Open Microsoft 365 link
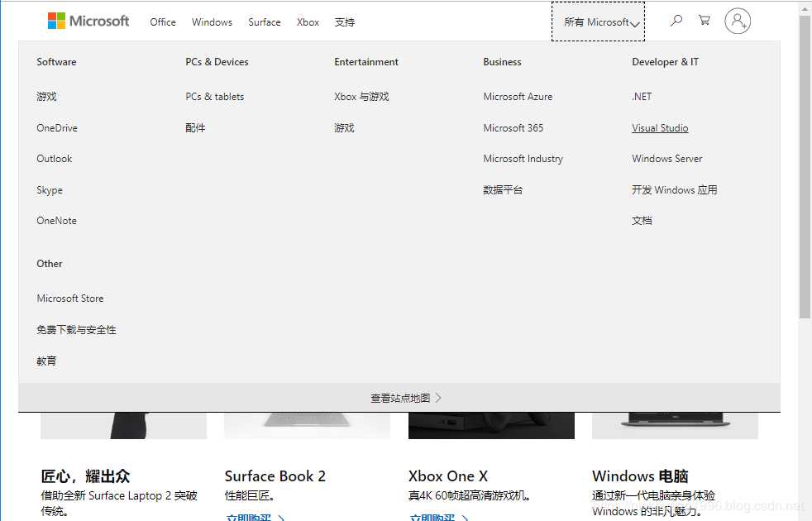The width and height of the screenshot is (812, 521). (x=513, y=128)
